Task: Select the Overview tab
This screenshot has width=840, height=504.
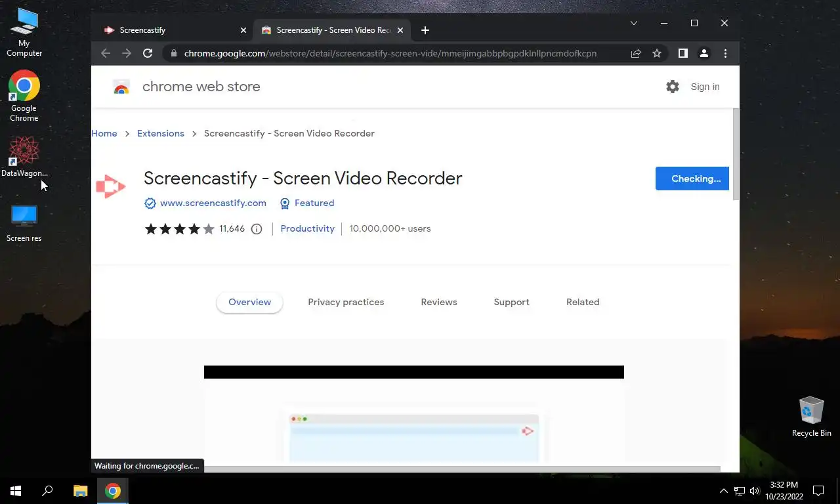Action: [249, 303]
